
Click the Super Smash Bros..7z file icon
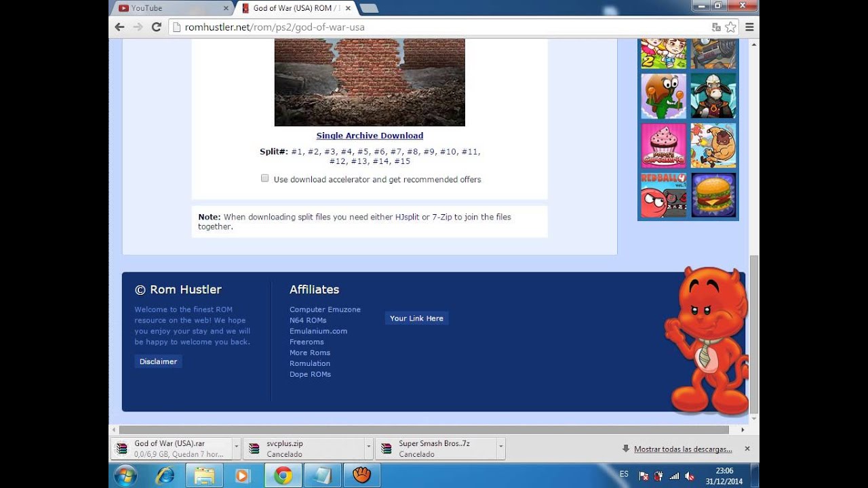click(x=387, y=448)
